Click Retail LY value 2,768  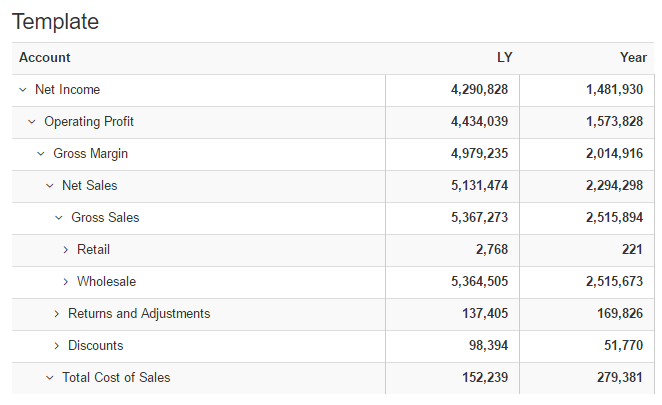point(491,250)
